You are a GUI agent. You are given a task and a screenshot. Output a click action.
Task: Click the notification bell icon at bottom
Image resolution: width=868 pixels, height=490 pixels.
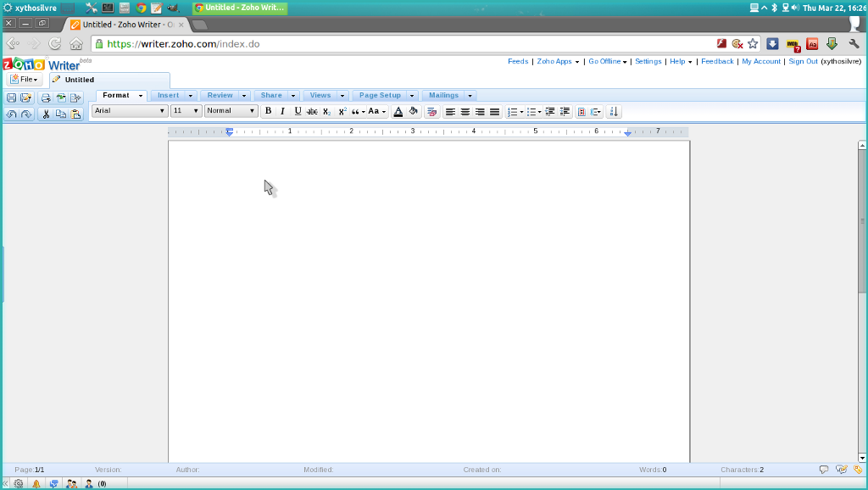[36, 483]
